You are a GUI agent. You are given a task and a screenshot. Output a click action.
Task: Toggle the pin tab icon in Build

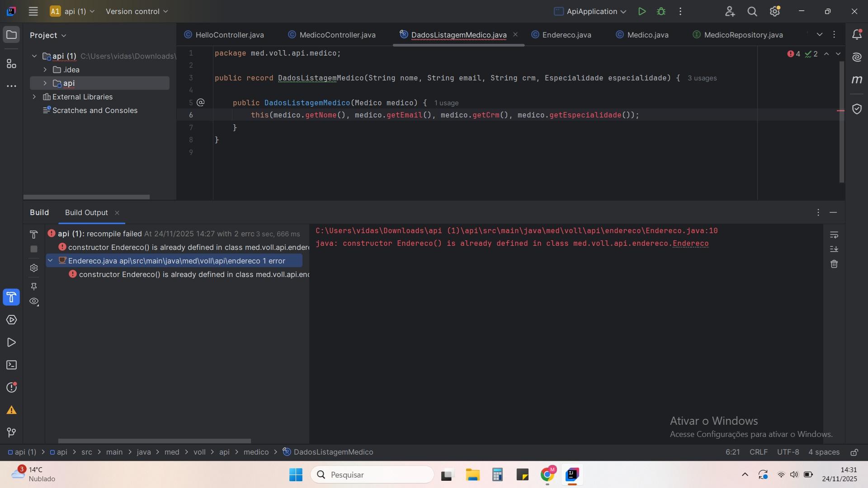[34, 286]
